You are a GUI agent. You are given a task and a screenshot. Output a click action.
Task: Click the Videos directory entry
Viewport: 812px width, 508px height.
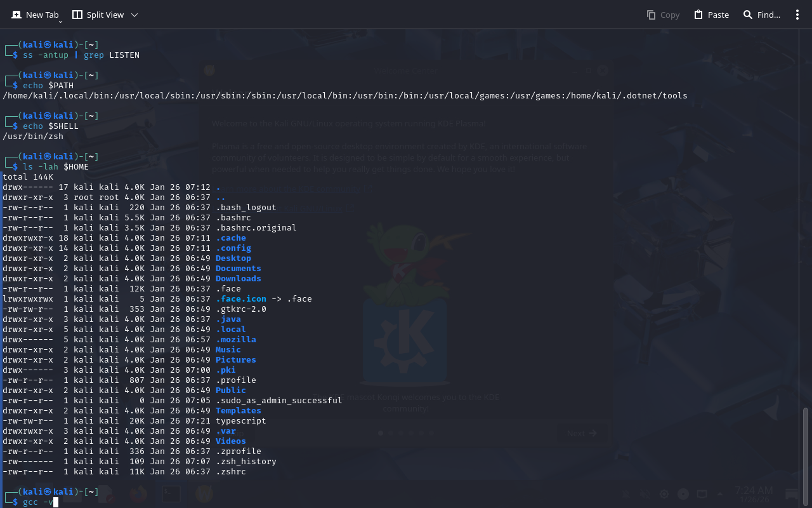(230, 441)
